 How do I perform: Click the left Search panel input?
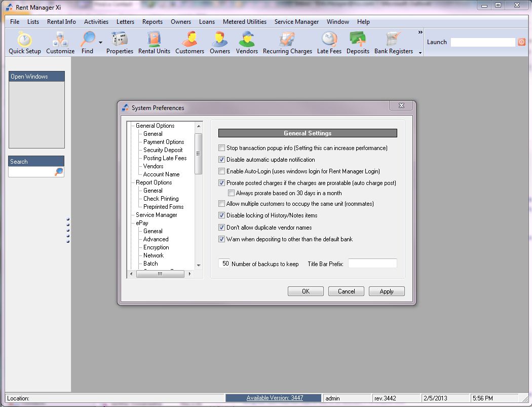[31, 172]
